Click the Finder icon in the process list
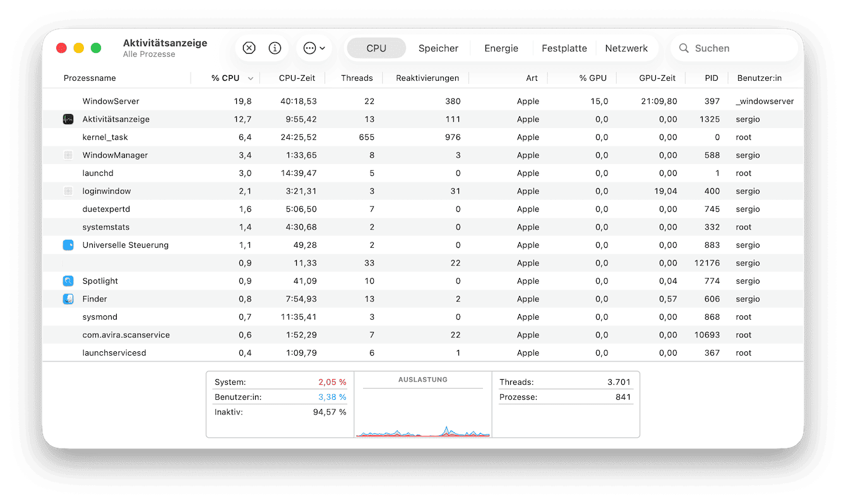The height and width of the screenshot is (504, 846). point(68,299)
